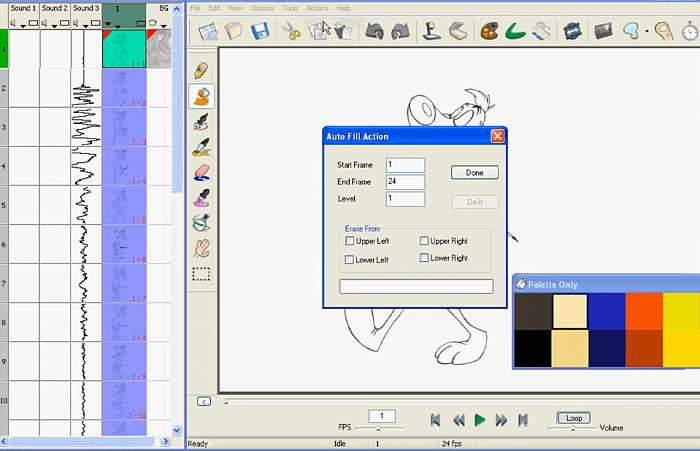Jump to first frame button

point(435,420)
